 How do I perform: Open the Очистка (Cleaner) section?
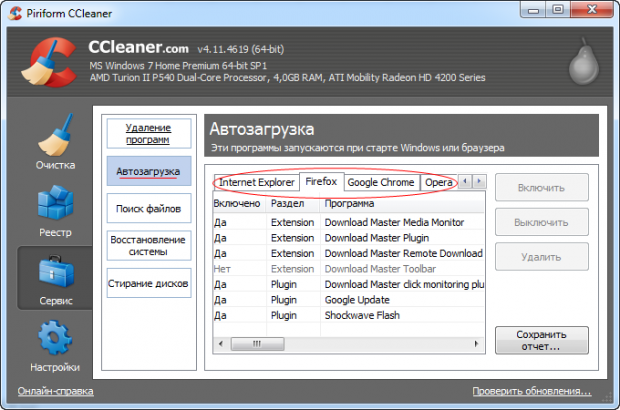(x=55, y=142)
